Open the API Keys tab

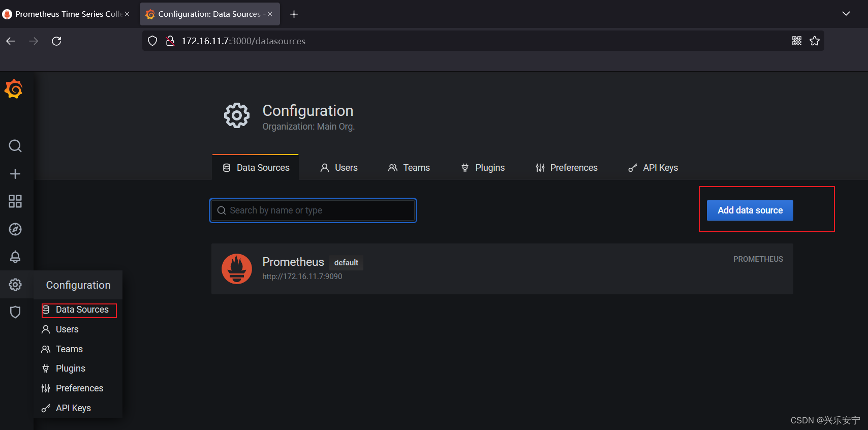click(x=653, y=168)
